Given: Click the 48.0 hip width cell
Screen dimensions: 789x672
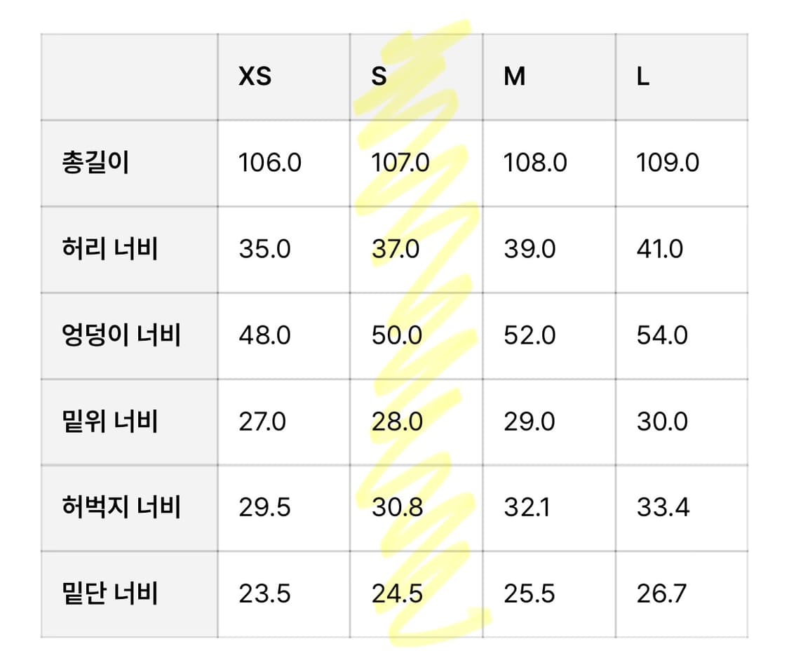Looking at the screenshot, I should (x=264, y=335).
